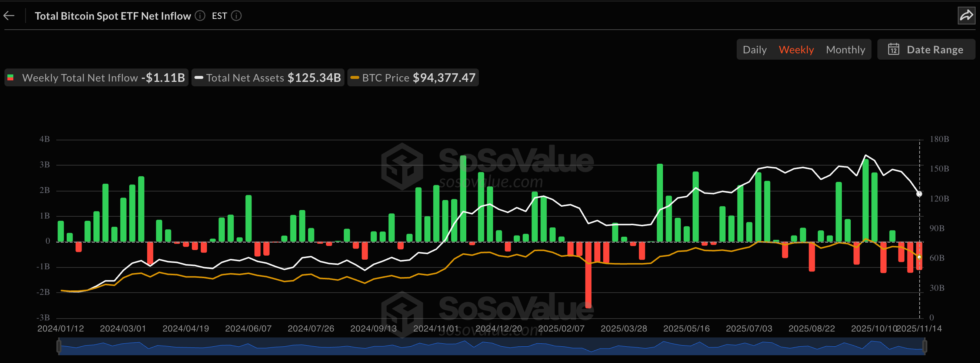Click the share icon in top right corner
The height and width of the screenshot is (363, 980).
click(x=967, y=15)
